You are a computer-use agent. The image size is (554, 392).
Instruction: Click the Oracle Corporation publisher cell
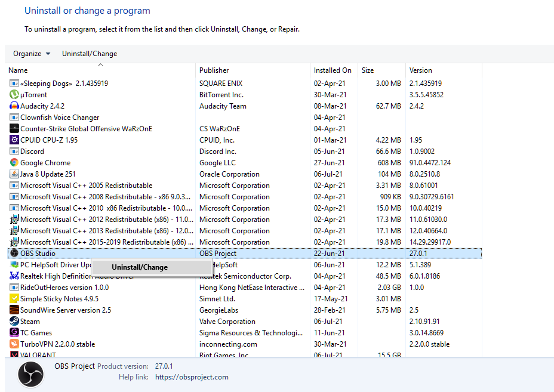click(x=229, y=174)
